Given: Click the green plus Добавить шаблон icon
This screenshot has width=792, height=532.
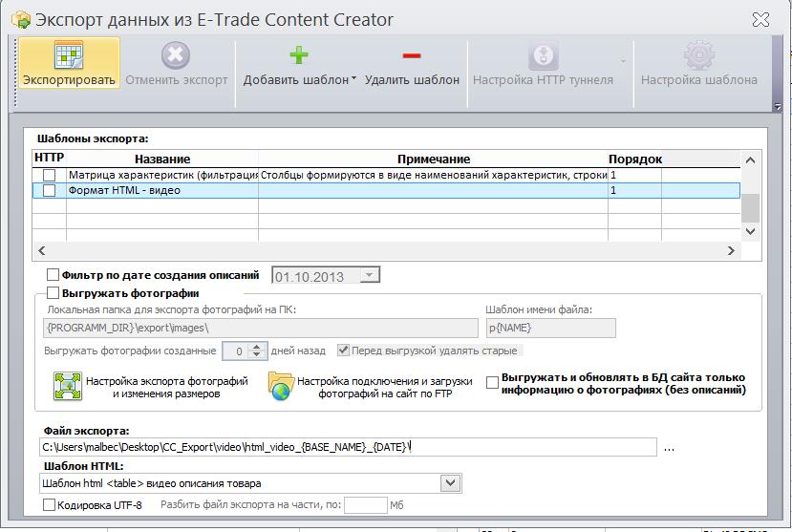Looking at the screenshot, I should pos(299,55).
